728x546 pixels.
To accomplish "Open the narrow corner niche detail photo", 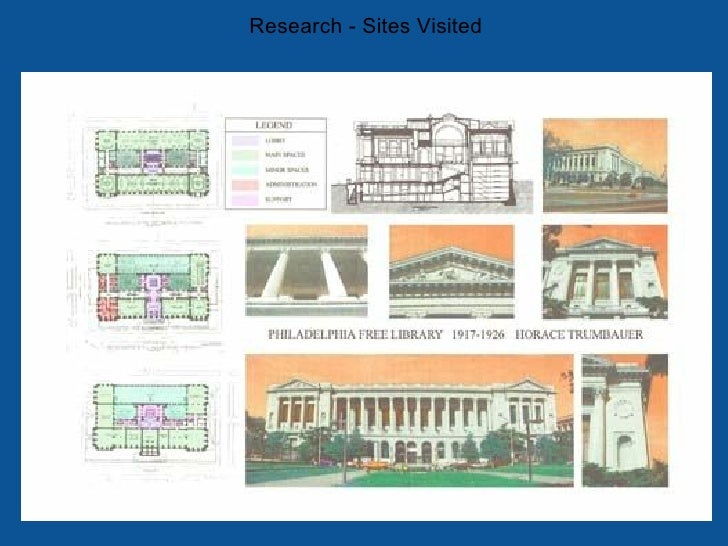I will click(625, 421).
